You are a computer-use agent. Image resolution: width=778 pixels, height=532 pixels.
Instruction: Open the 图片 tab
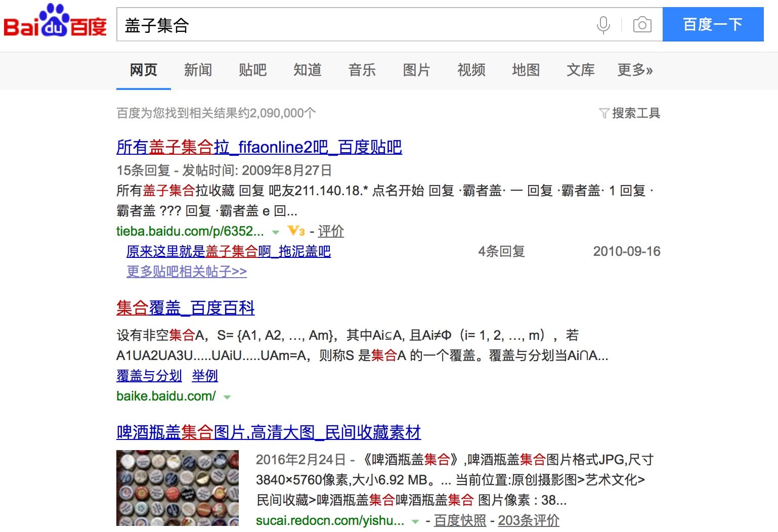(416, 70)
